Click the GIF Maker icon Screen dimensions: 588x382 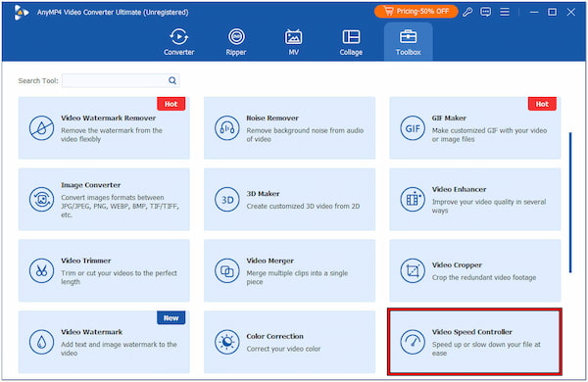(413, 128)
